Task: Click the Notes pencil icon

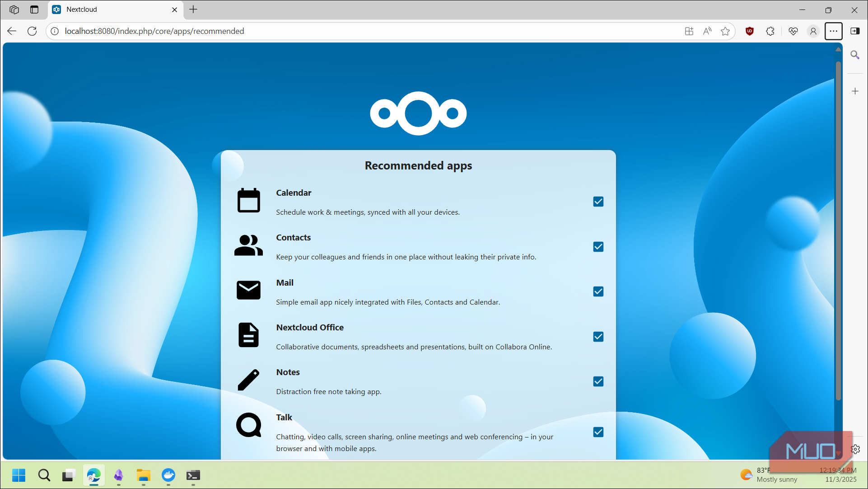Action: [x=248, y=380]
